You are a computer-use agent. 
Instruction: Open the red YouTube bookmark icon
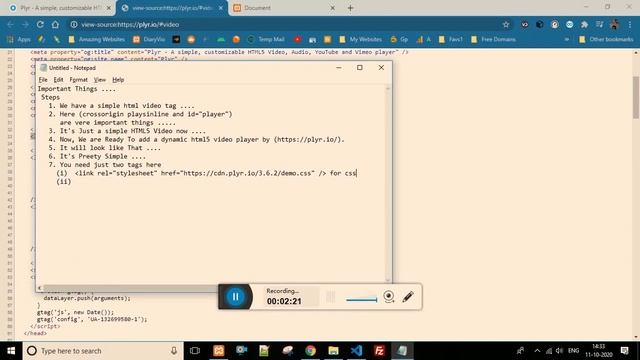(298, 39)
